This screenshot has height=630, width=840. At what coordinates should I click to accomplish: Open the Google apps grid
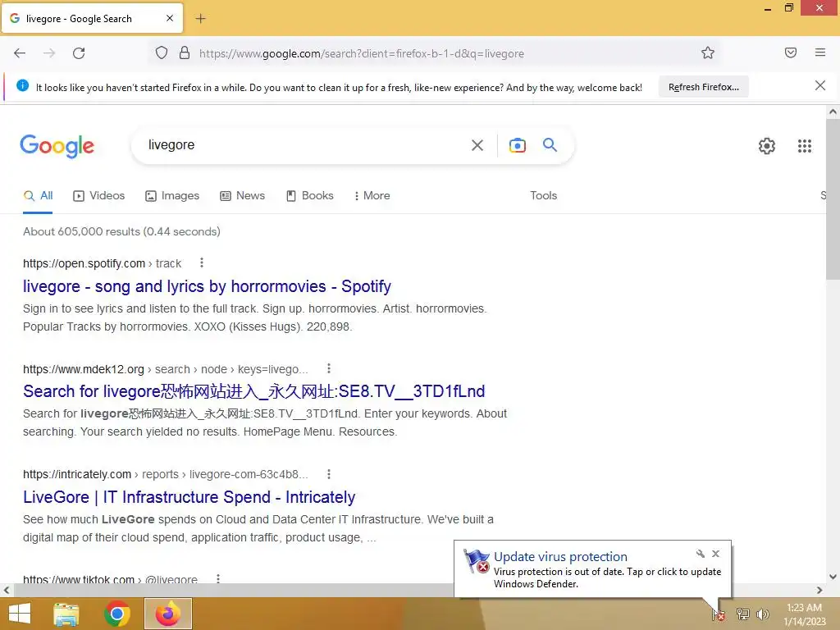pyautogui.click(x=804, y=146)
